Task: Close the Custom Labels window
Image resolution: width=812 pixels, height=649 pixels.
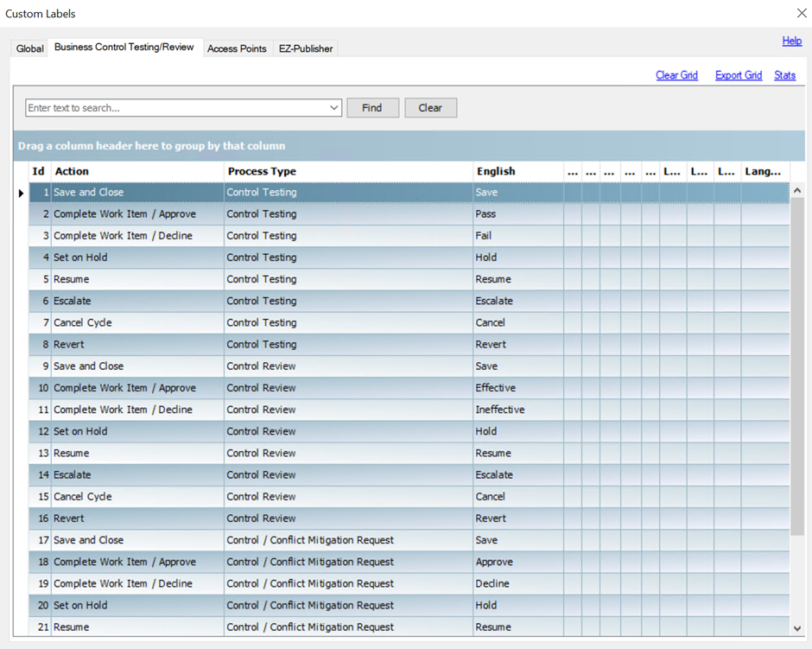Action: point(801,13)
